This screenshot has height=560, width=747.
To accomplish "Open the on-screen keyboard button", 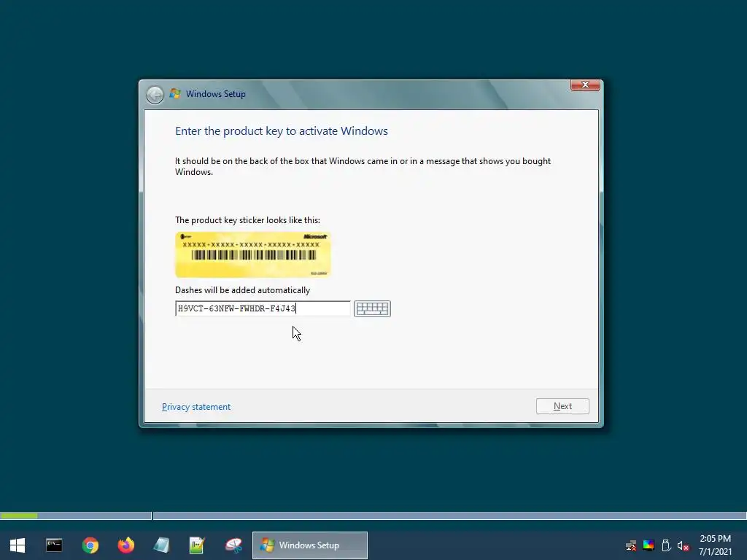I will point(372,308).
